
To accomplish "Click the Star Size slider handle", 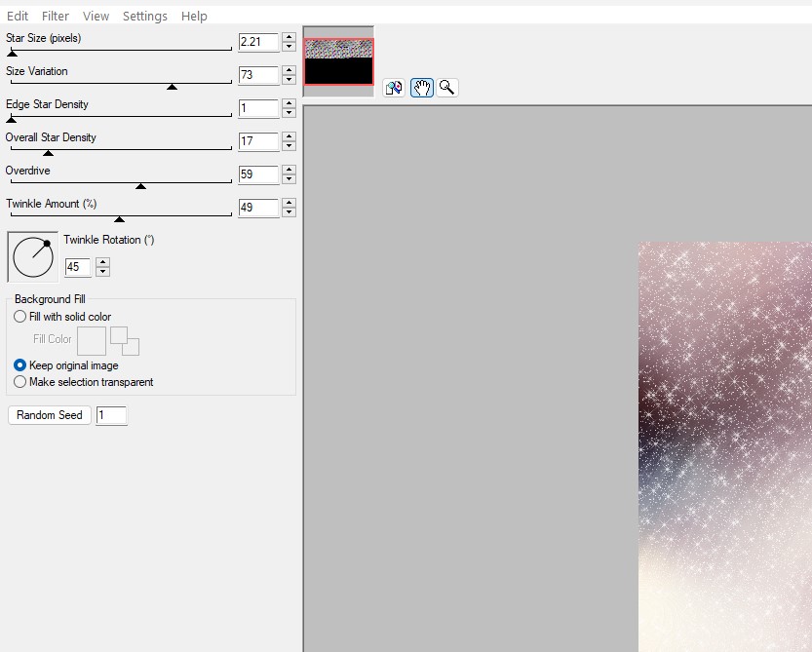I will [13, 54].
